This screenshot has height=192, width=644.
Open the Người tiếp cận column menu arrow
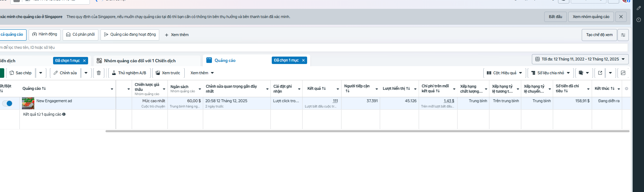coord(376,89)
